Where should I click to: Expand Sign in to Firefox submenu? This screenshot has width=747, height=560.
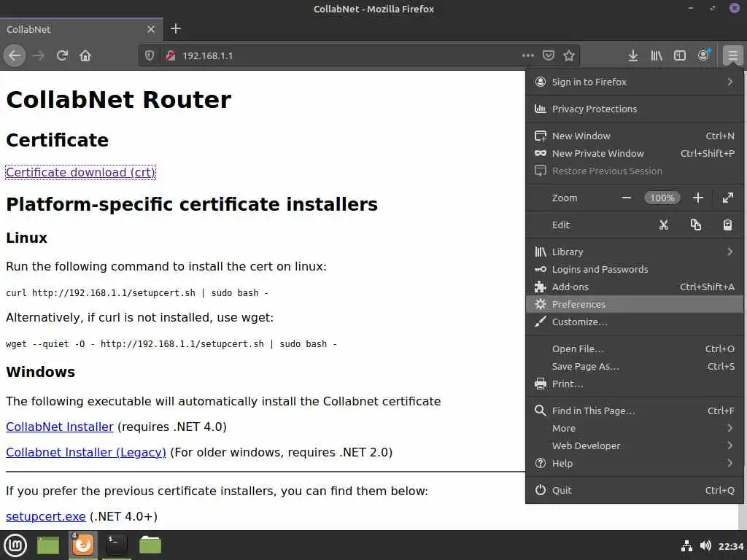point(635,82)
